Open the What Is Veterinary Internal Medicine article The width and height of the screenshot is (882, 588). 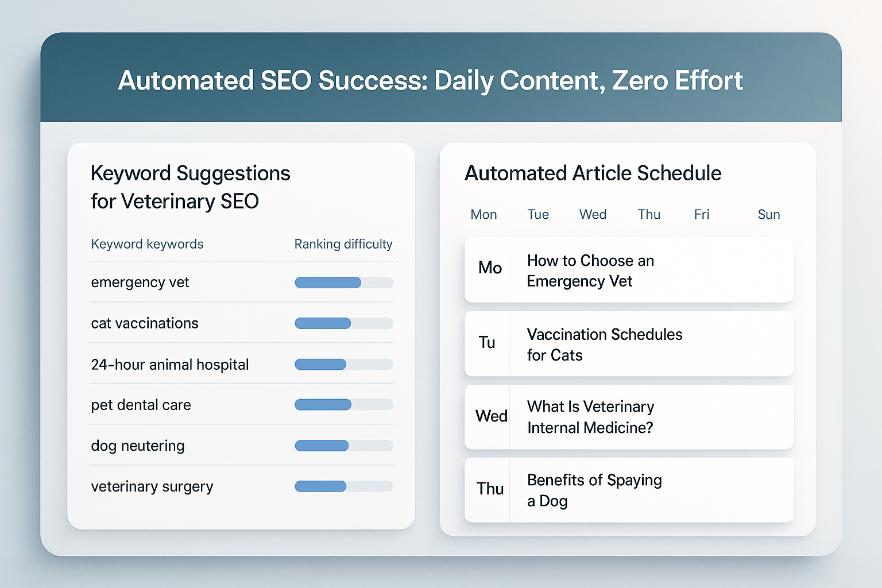point(629,417)
